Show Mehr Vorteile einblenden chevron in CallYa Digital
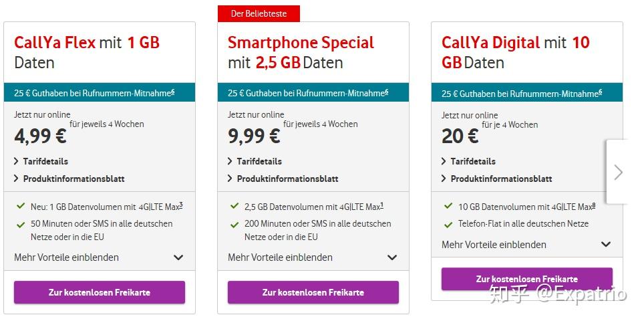The height and width of the screenshot is (323, 644). pos(606,245)
